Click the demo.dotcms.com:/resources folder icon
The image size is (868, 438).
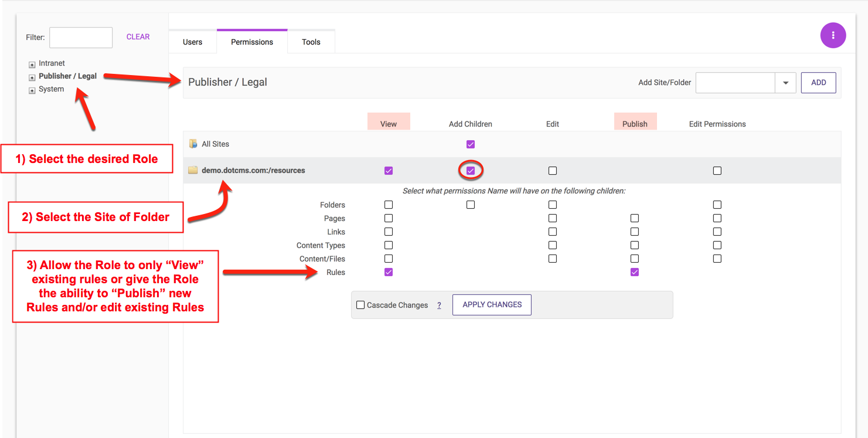193,171
